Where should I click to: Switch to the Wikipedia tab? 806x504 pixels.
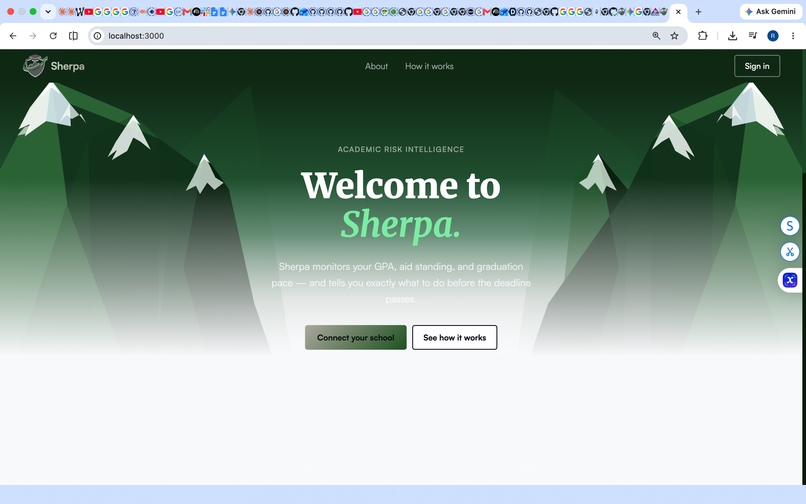click(x=80, y=12)
